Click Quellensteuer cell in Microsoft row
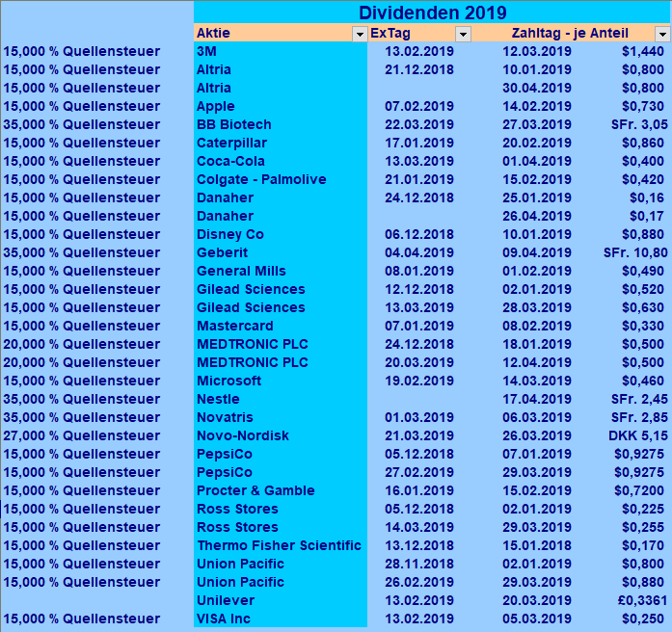This screenshot has height=632, width=672. (x=81, y=381)
